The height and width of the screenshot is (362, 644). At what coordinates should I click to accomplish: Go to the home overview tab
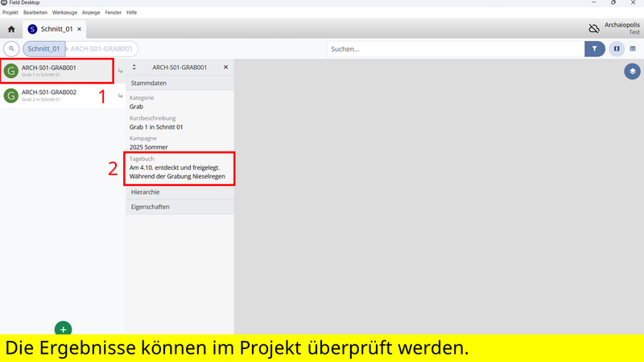click(11, 29)
